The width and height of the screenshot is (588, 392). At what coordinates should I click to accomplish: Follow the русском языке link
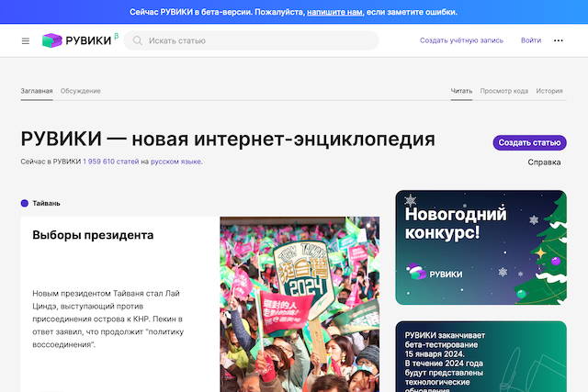click(x=175, y=162)
